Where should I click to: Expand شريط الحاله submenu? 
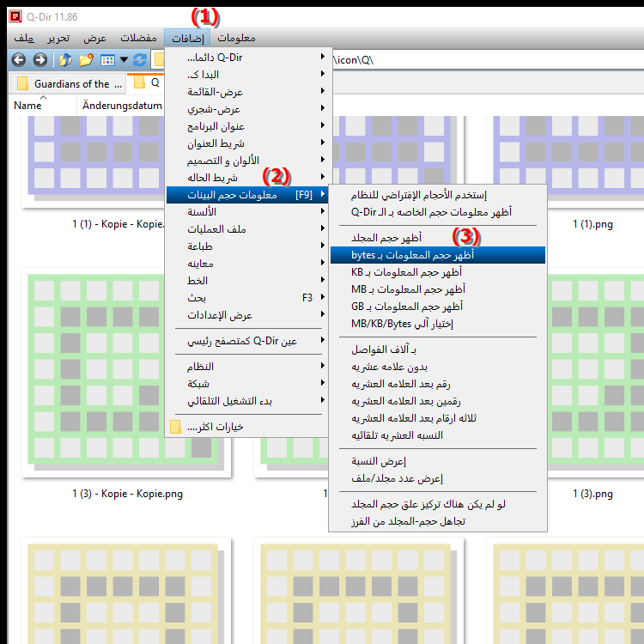pos(246,178)
